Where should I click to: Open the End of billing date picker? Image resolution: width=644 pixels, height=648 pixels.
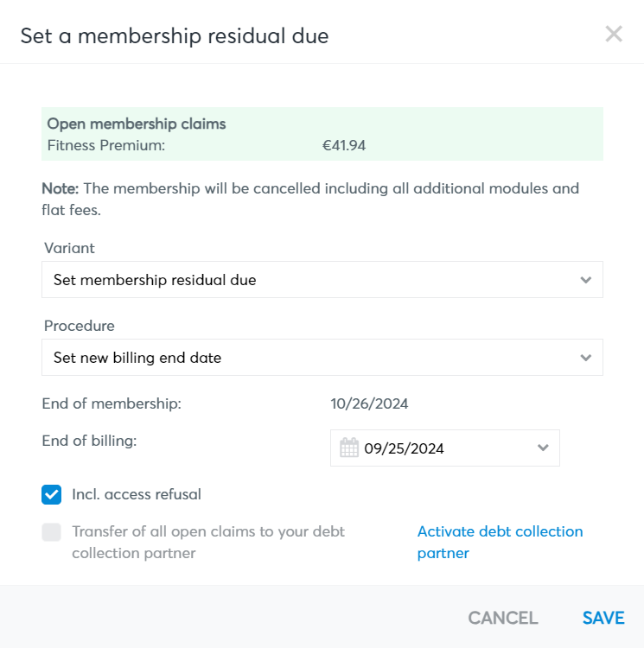(445, 448)
